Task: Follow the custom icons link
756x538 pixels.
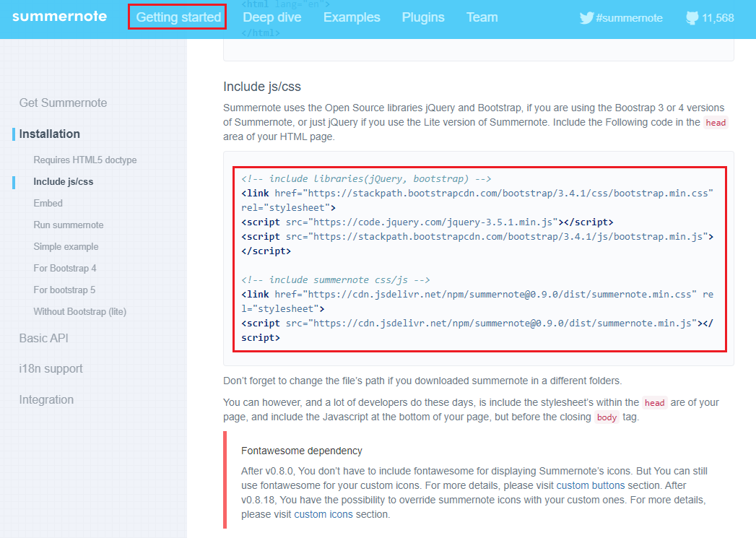Action: pos(323,514)
